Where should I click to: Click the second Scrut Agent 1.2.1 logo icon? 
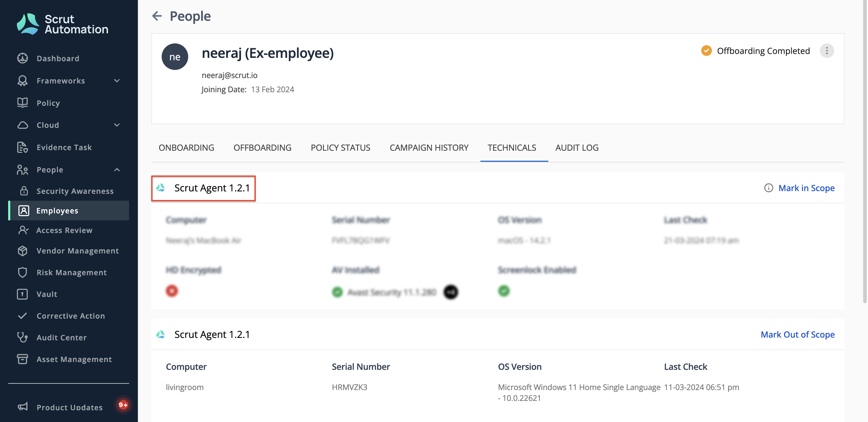(161, 334)
